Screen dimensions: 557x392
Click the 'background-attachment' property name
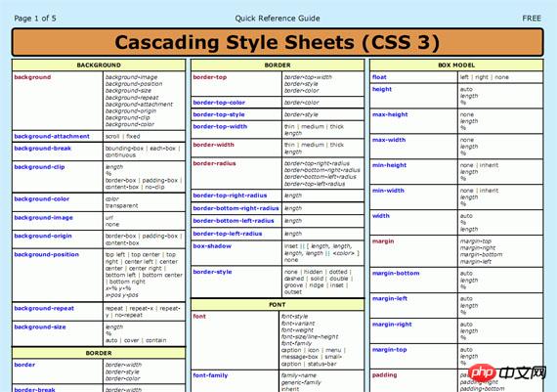(x=52, y=136)
